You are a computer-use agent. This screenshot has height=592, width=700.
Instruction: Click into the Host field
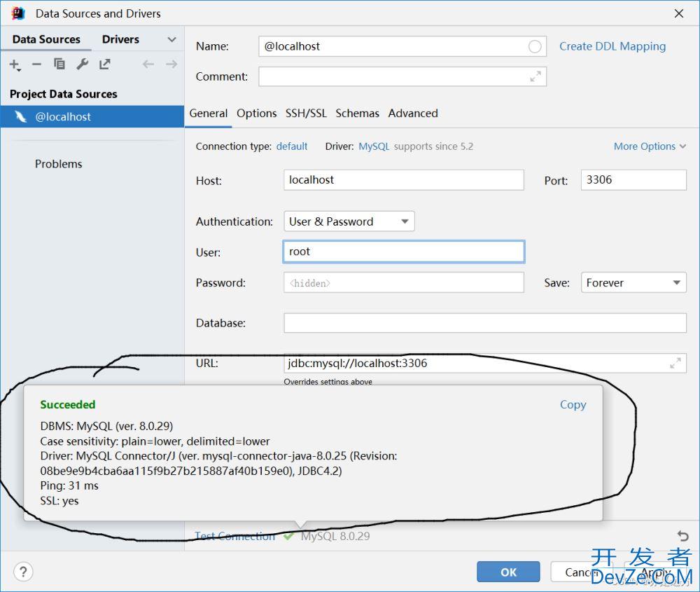pyautogui.click(x=404, y=179)
